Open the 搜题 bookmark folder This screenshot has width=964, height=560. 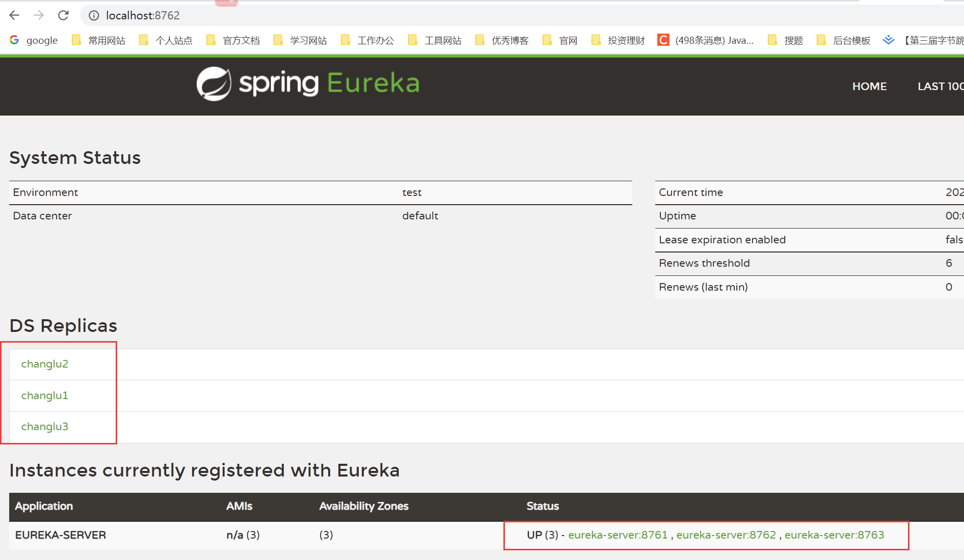point(786,40)
